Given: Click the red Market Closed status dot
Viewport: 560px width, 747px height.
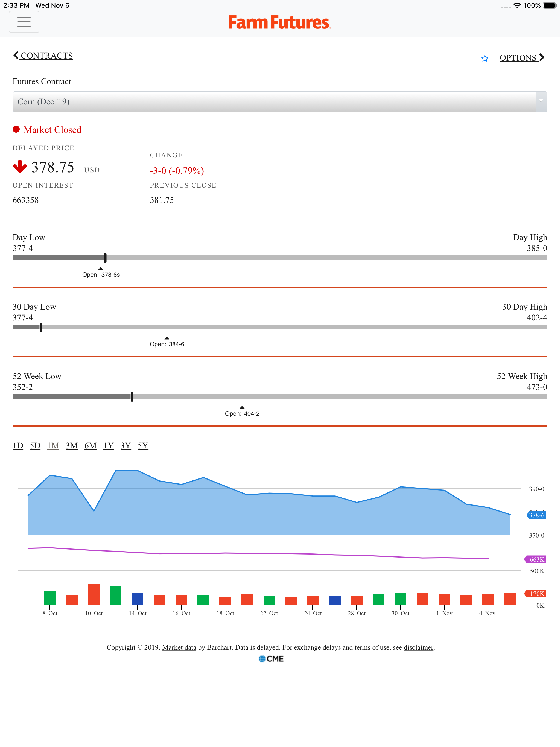Looking at the screenshot, I should [16, 129].
